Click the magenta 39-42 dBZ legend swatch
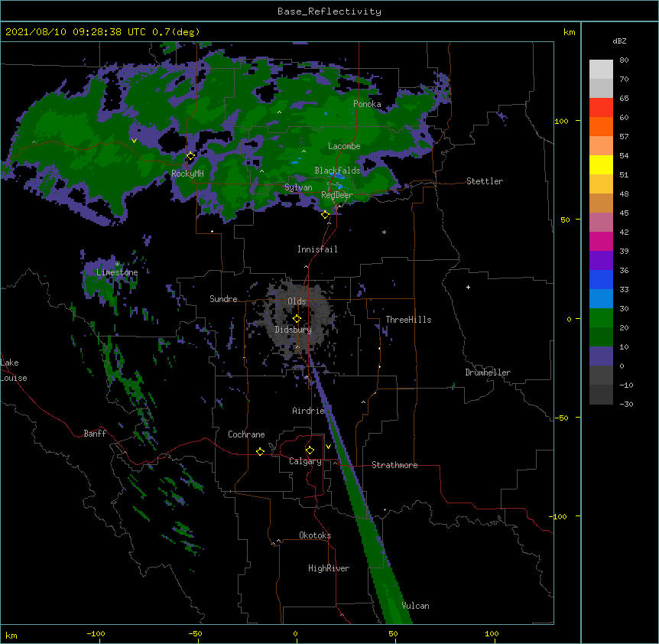The width and height of the screenshot is (659, 644). (x=601, y=241)
